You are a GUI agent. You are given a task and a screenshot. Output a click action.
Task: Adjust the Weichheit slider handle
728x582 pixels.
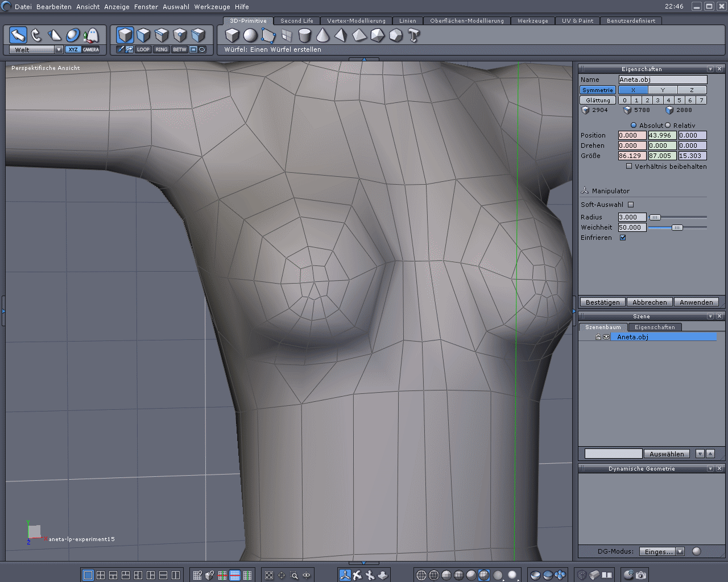(x=677, y=227)
